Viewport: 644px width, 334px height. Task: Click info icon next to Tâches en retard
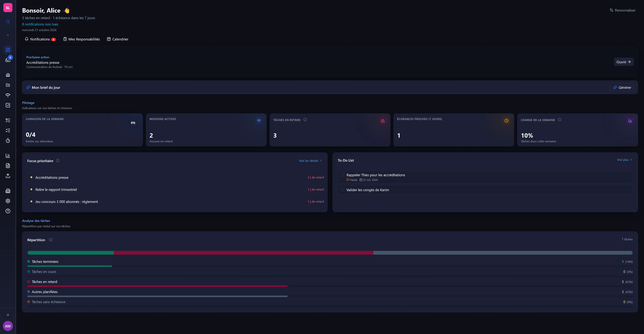point(305,120)
